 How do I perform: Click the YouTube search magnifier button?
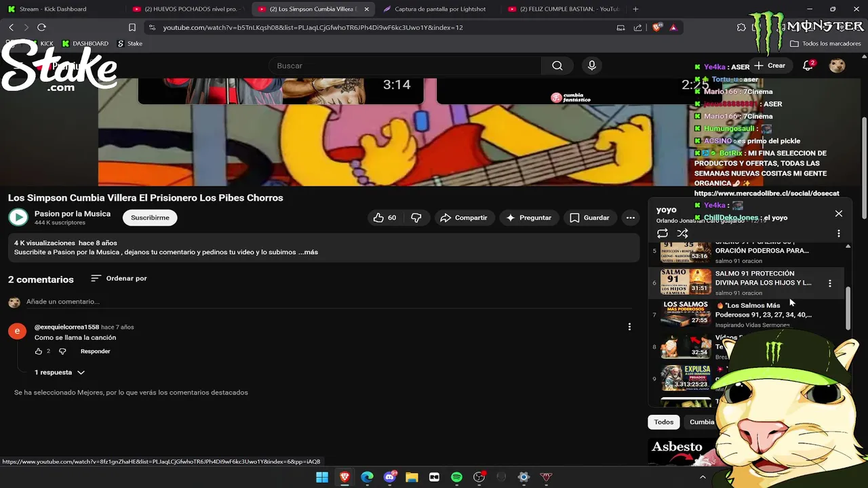(x=557, y=66)
